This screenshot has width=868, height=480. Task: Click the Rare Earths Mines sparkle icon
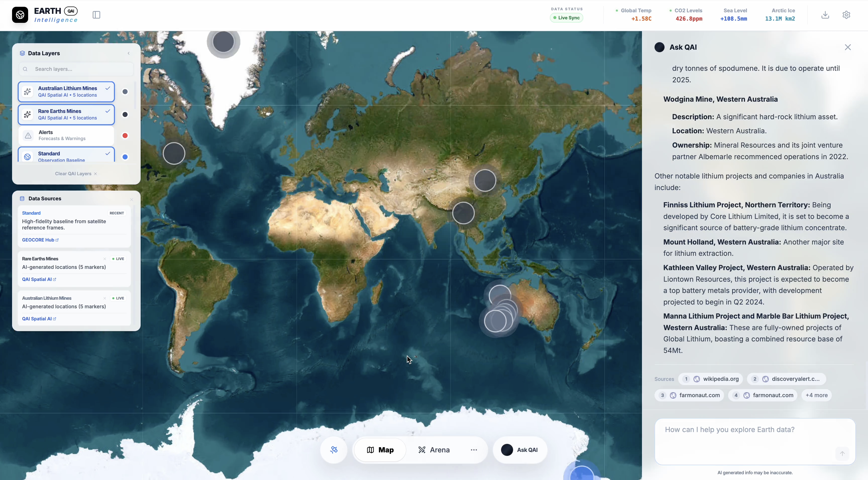(x=28, y=114)
